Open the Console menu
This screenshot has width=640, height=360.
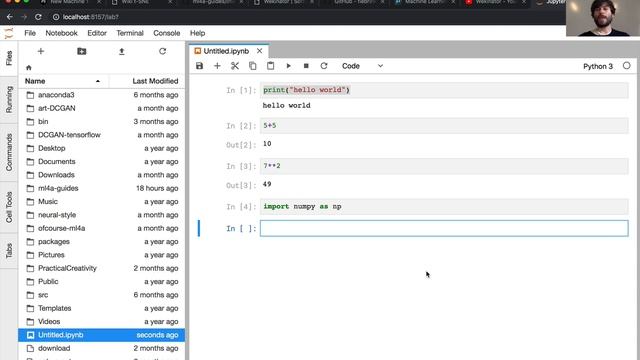(x=167, y=33)
